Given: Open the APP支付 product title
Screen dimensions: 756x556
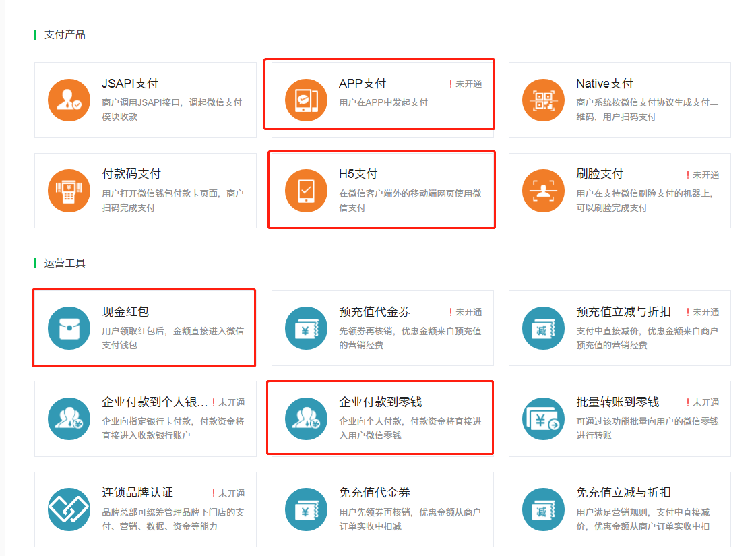Looking at the screenshot, I should 362,84.
